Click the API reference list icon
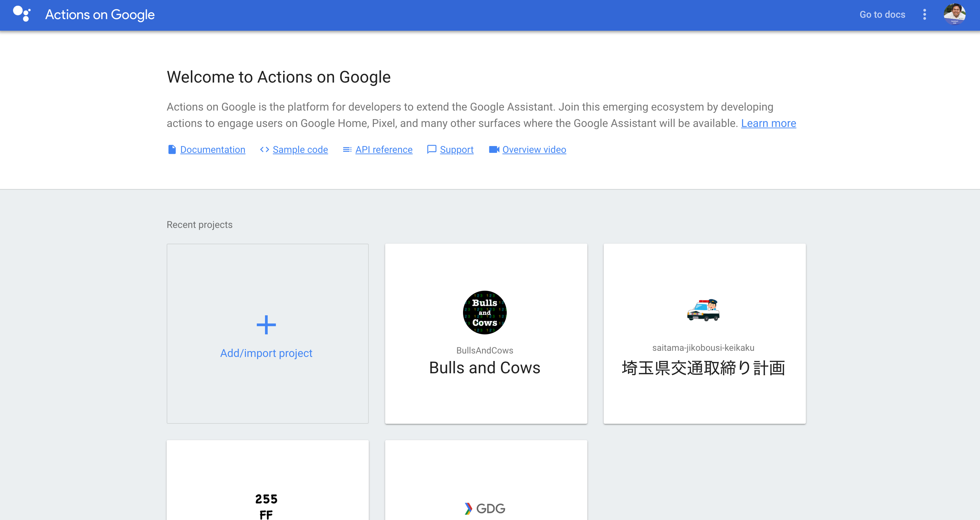The width and height of the screenshot is (980, 520). 347,149
